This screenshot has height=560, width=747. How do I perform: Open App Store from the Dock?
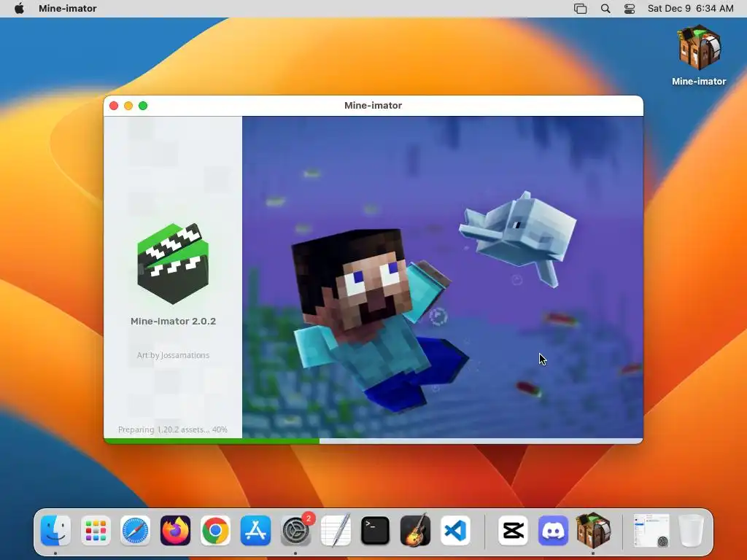(255, 530)
